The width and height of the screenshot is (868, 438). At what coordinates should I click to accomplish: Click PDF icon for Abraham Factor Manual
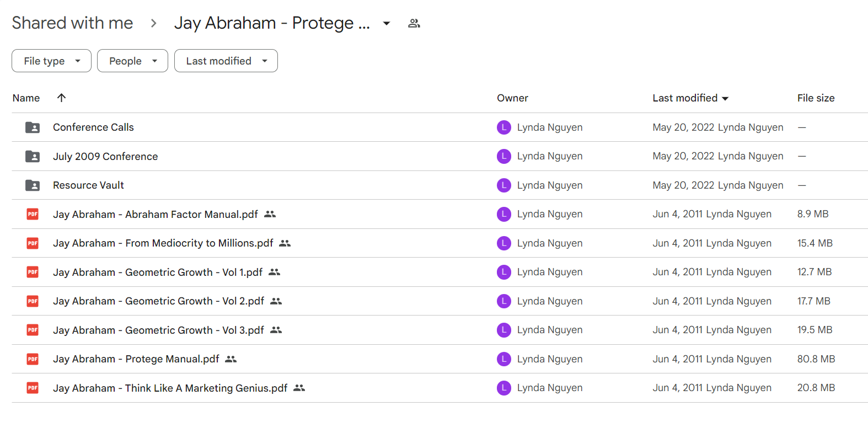coord(33,214)
